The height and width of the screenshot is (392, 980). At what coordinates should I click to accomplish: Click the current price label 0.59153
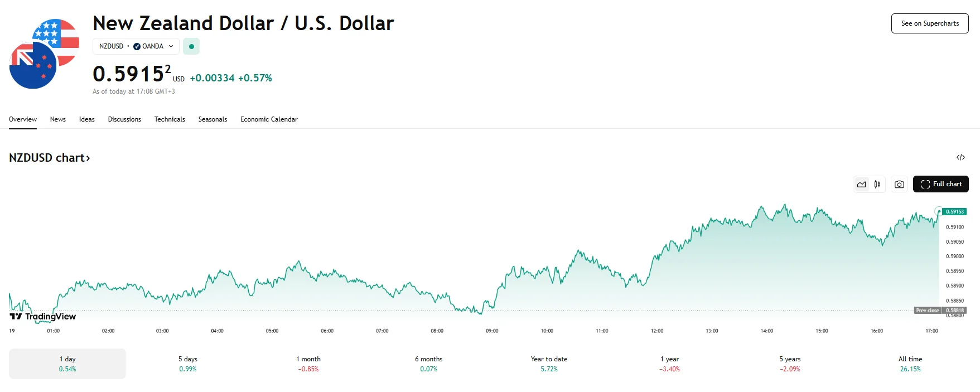click(954, 212)
